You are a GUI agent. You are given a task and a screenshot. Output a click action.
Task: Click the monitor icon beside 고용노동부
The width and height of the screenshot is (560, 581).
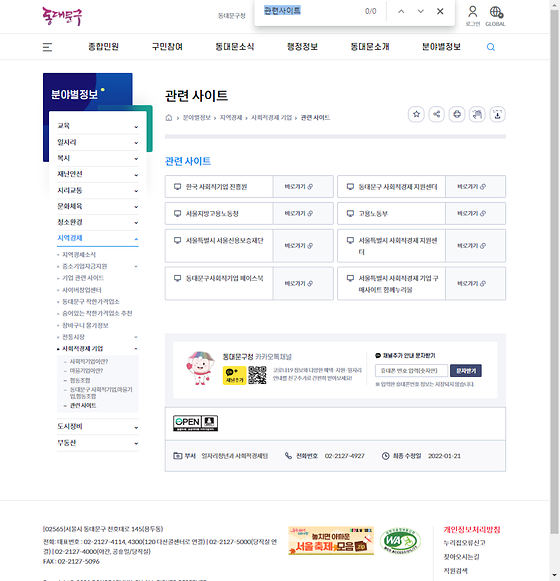click(350, 213)
